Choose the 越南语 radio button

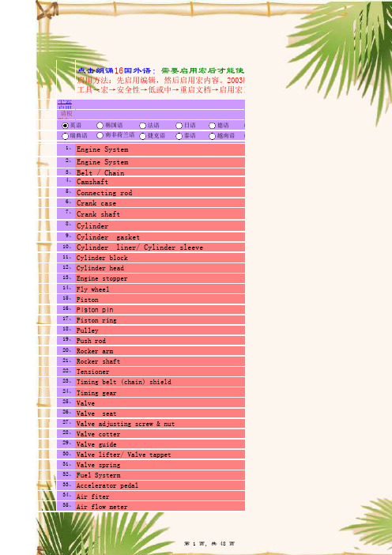[212, 136]
